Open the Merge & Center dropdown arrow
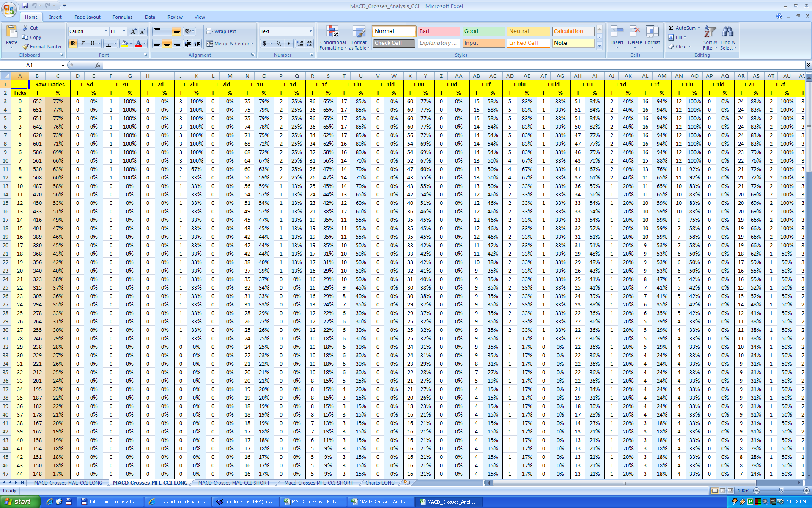Screen dimensions: 812x508 click(252, 44)
